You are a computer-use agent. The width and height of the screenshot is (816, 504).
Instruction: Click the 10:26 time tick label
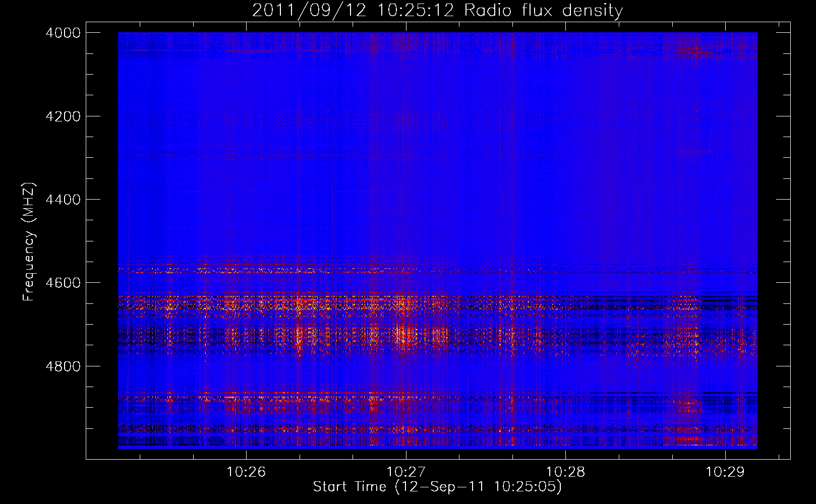pos(246,472)
